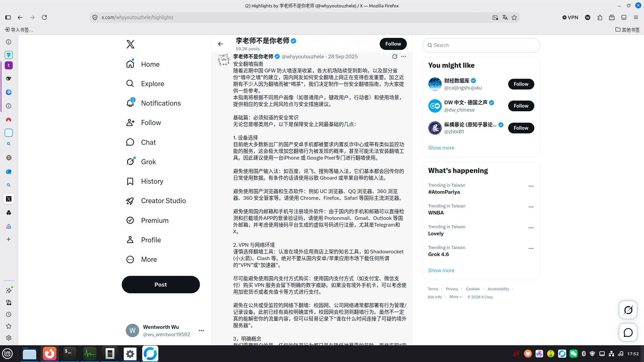
Task: Open the WNBA trend options menu
Action: click(531, 207)
